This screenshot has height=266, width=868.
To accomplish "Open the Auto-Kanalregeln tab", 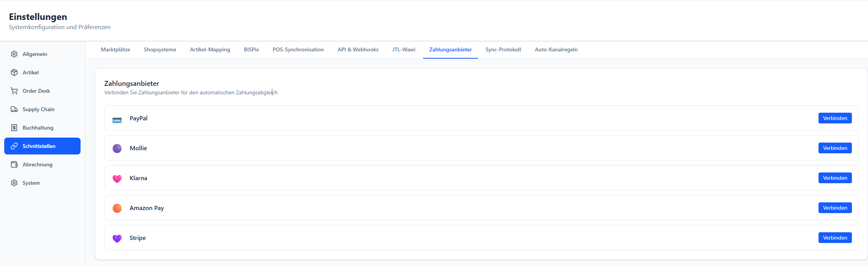I will [x=556, y=49].
